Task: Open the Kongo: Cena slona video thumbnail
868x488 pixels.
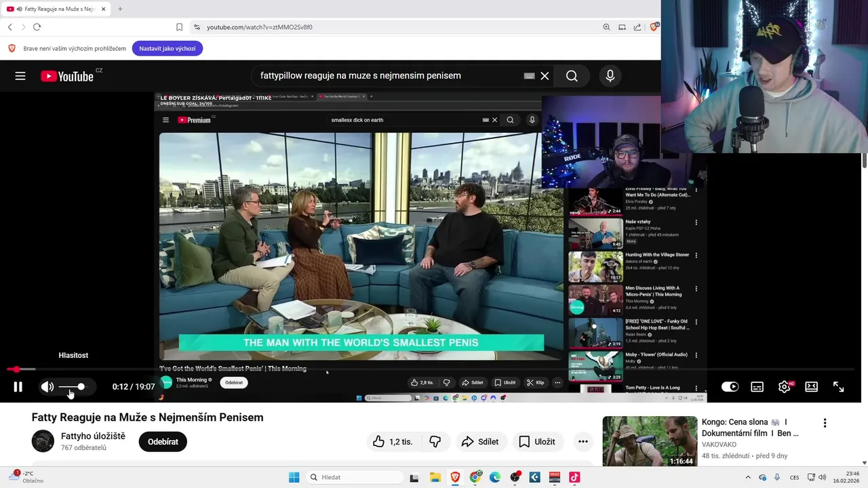Action: (x=650, y=441)
